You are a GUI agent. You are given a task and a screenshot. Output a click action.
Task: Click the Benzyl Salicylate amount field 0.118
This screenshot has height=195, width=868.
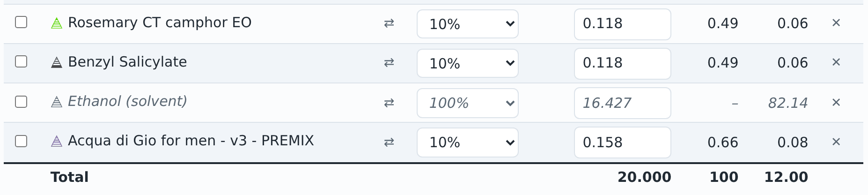click(623, 64)
